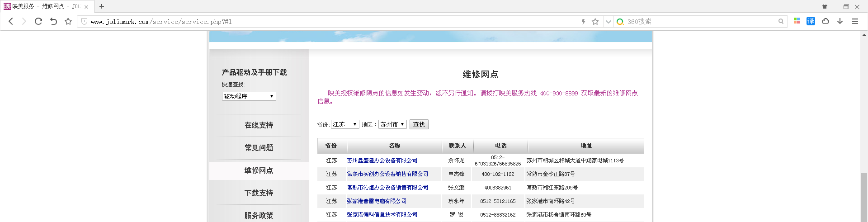Screen dimensions: 868x222
Task: Click the 电话 column header
Action: pos(500,146)
